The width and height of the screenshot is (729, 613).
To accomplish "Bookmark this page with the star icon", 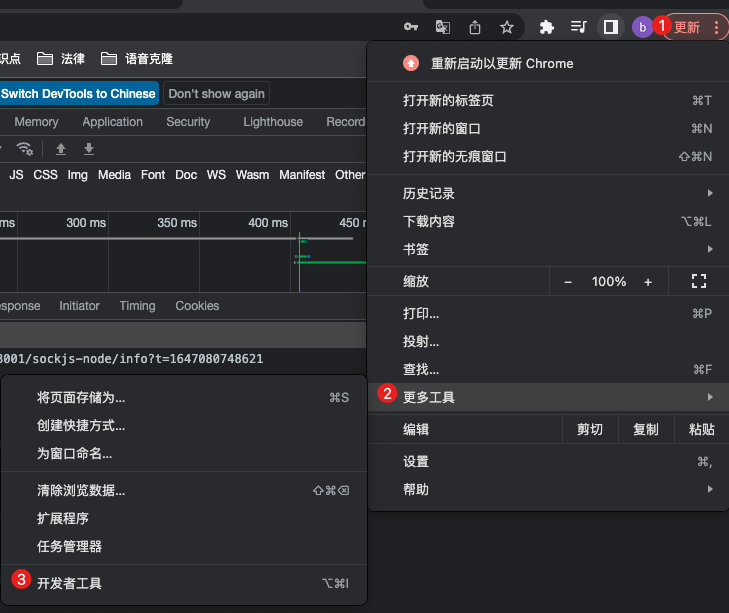I will (507, 27).
